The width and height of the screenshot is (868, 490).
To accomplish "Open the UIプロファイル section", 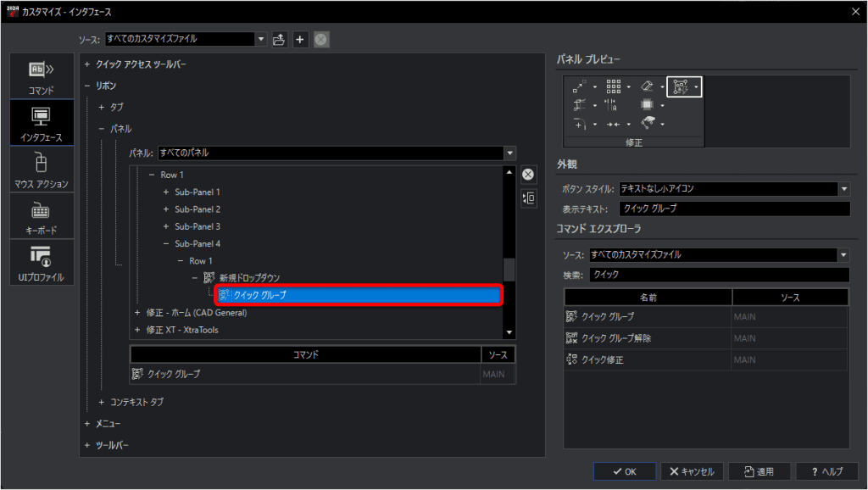I will point(42,263).
